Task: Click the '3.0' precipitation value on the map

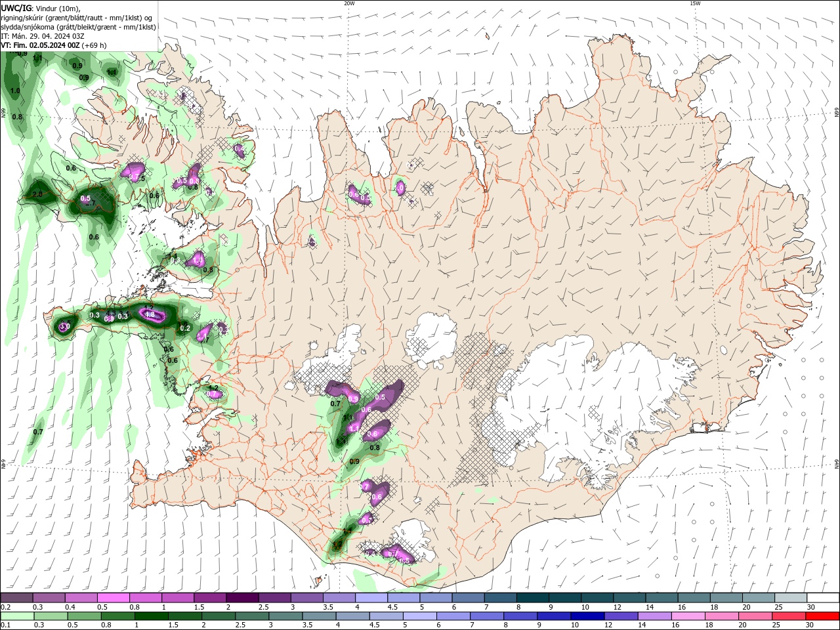Action: coord(64,326)
